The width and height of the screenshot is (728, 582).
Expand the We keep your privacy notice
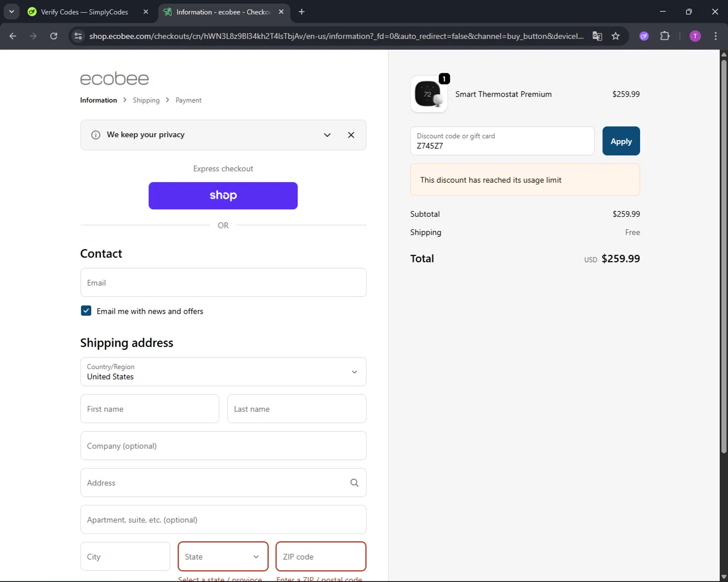click(327, 135)
